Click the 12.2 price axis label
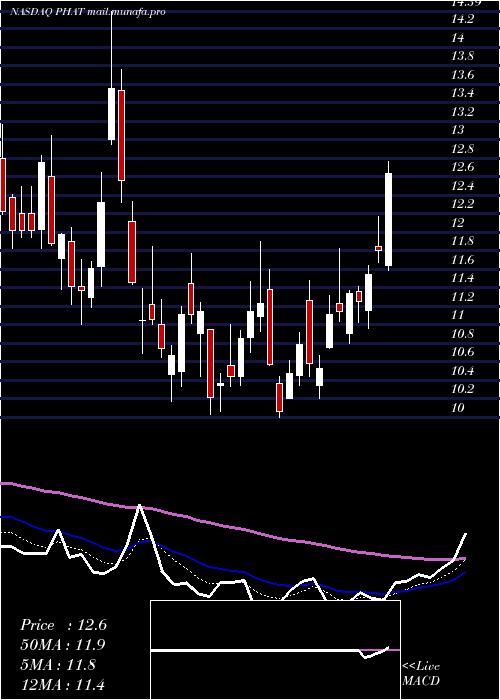The width and height of the screenshot is (500, 700). [x=462, y=204]
